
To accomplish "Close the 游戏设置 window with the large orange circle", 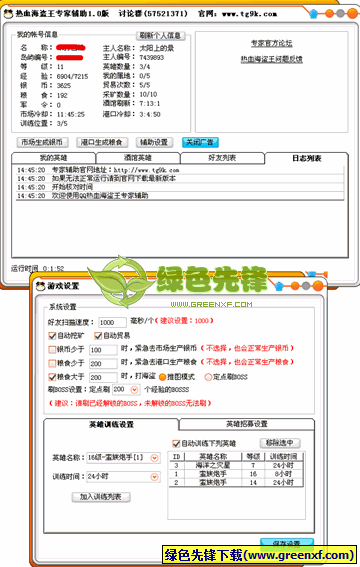I will coord(318,286).
